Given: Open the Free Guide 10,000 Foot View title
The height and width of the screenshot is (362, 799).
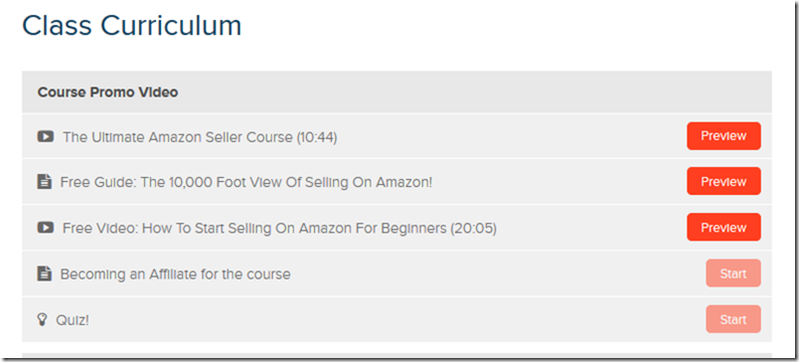Looking at the screenshot, I should (x=246, y=182).
